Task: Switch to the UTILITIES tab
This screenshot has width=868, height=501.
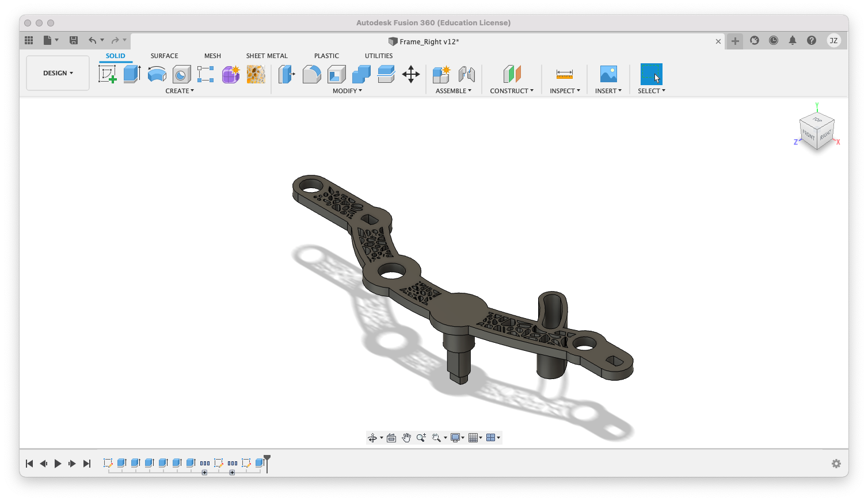Action: click(379, 56)
